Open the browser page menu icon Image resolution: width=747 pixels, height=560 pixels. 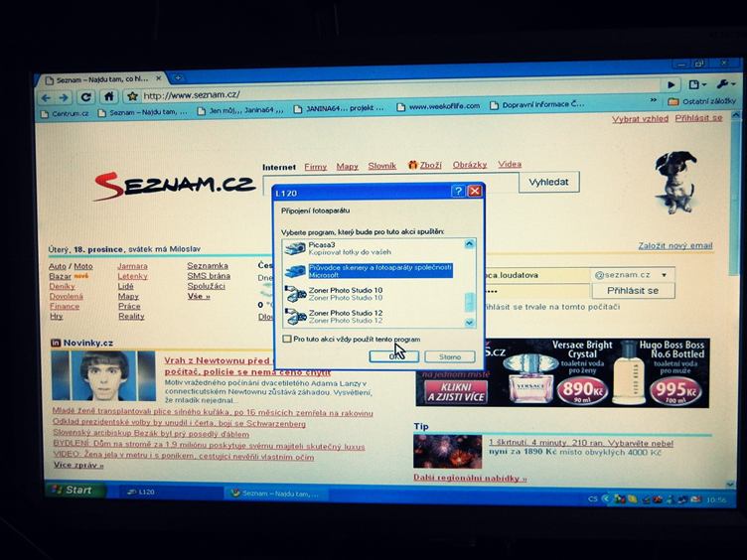point(696,84)
